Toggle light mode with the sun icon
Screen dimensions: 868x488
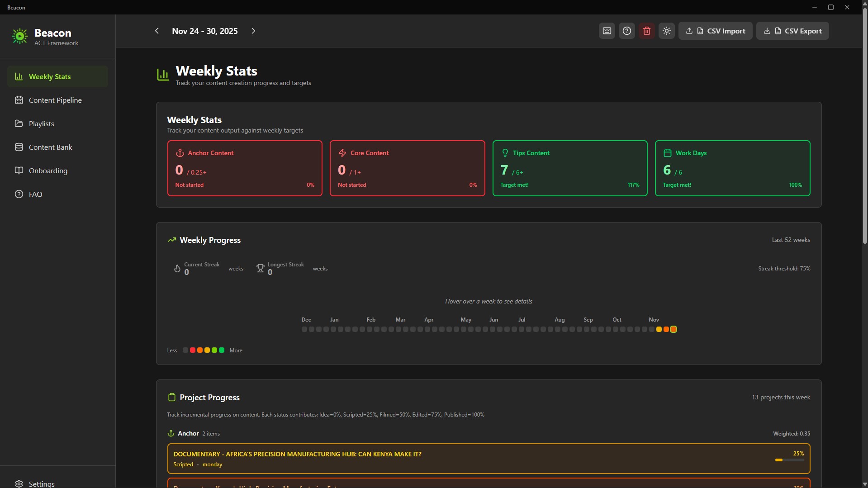[x=666, y=31]
